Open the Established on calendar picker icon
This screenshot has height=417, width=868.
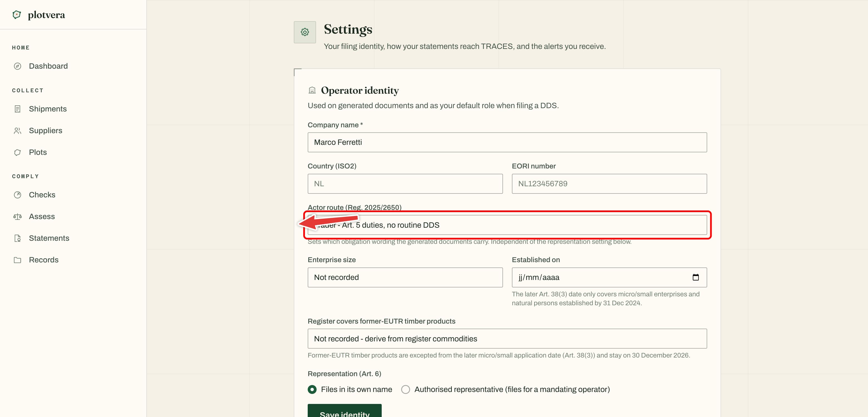tap(696, 277)
